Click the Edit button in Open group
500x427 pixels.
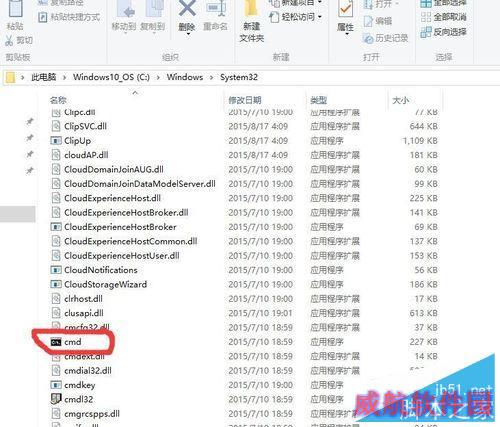[378, 22]
